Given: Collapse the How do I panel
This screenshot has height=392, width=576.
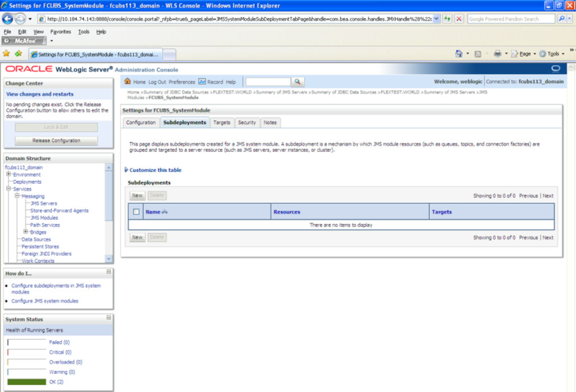Looking at the screenshot, I should [x=109, y=271].
